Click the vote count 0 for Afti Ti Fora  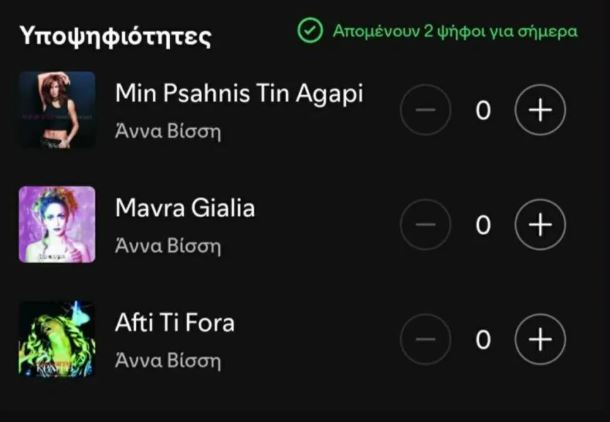tap(483, 340)
